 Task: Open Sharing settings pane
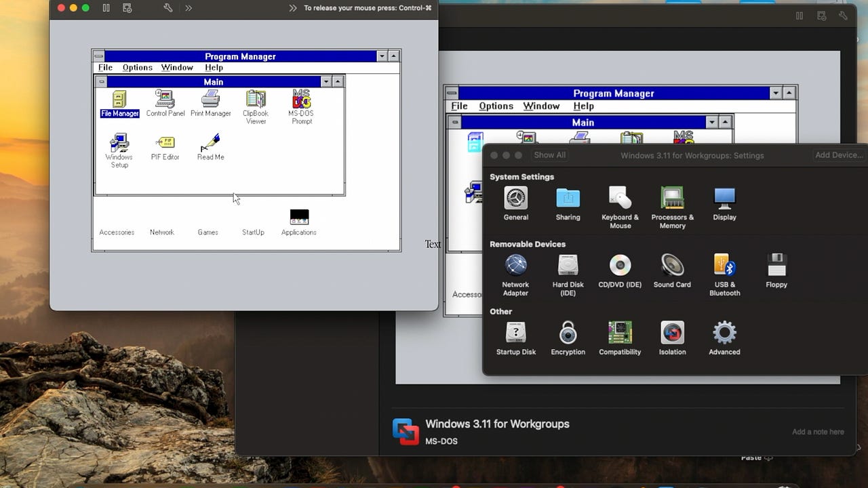[x=568, y=204]
